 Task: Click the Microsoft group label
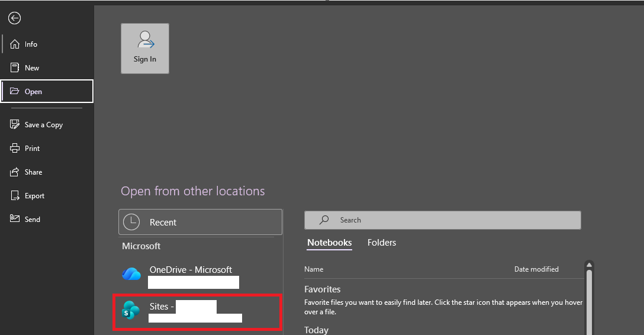(x=141, y=246)
